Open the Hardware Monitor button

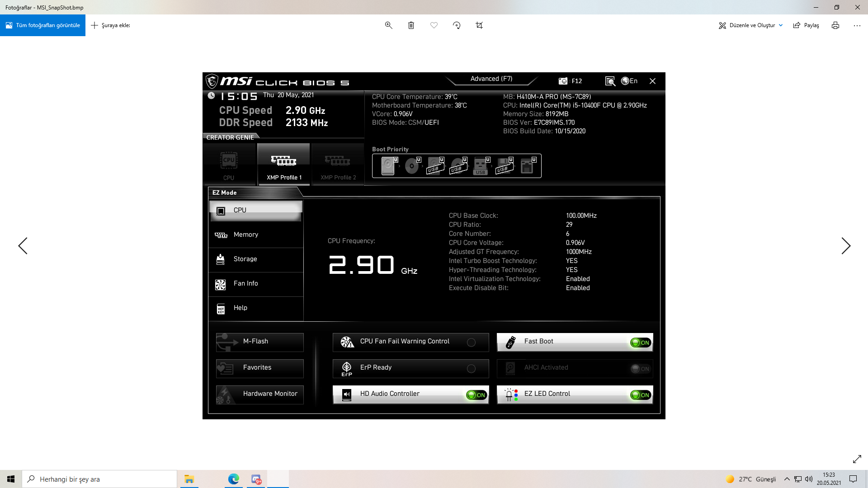pyautogui.click(x=260, y=394)
